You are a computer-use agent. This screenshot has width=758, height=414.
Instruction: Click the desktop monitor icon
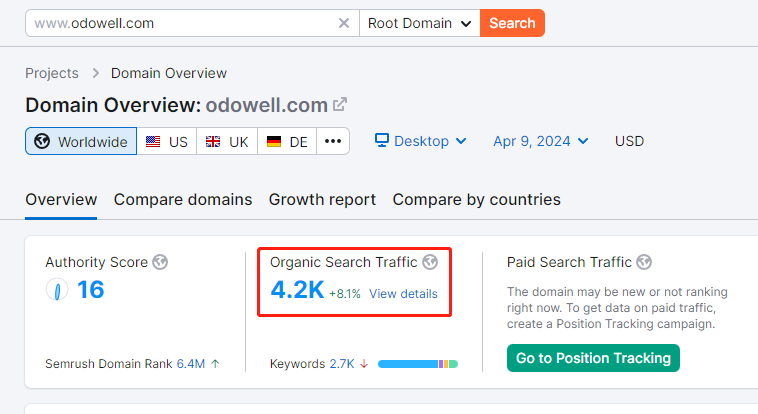click(382, 140)
